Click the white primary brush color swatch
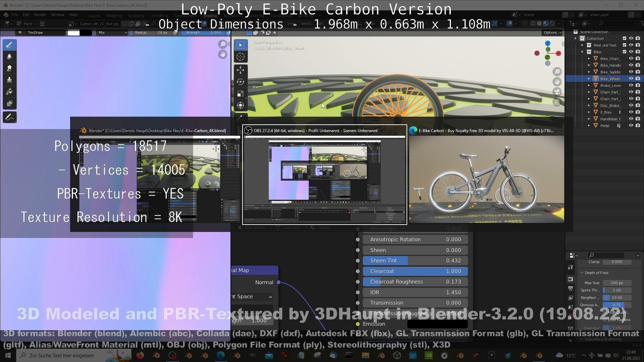The image size is (644, 362). point(73,33)
